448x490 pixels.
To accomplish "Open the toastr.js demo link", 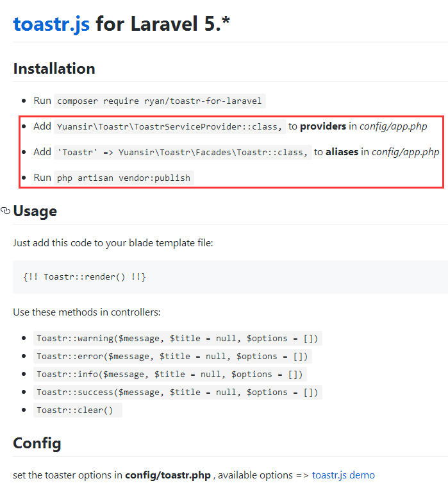I will pyautogui.click(x=344, y=475).
